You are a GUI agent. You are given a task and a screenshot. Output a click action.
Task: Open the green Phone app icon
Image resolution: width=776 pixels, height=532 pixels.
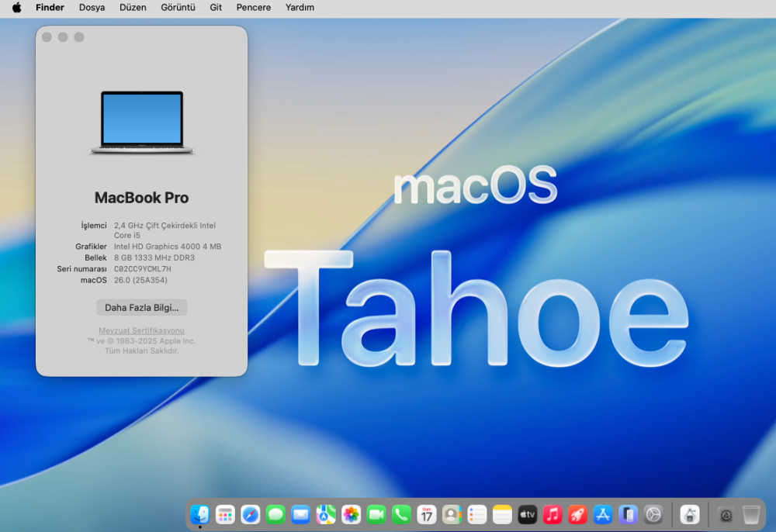click(401, 515)
